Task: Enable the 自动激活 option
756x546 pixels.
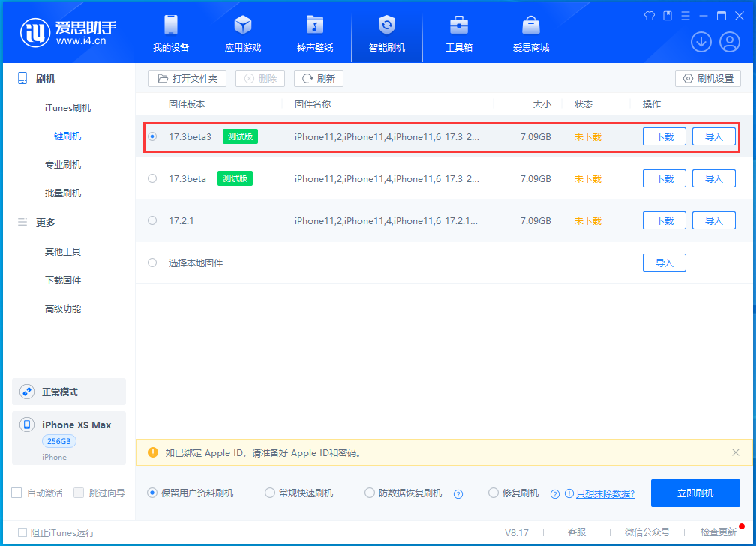Action: click(x=16, y=493)
